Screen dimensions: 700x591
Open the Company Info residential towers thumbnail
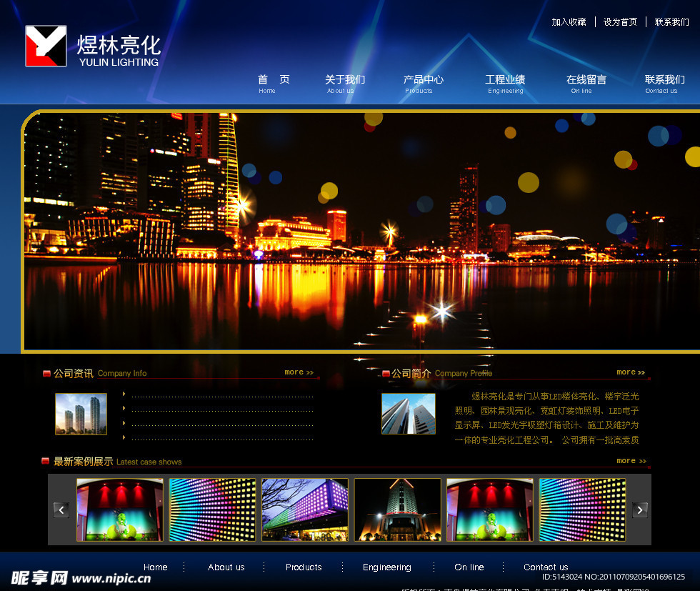(x=81, y=414)
